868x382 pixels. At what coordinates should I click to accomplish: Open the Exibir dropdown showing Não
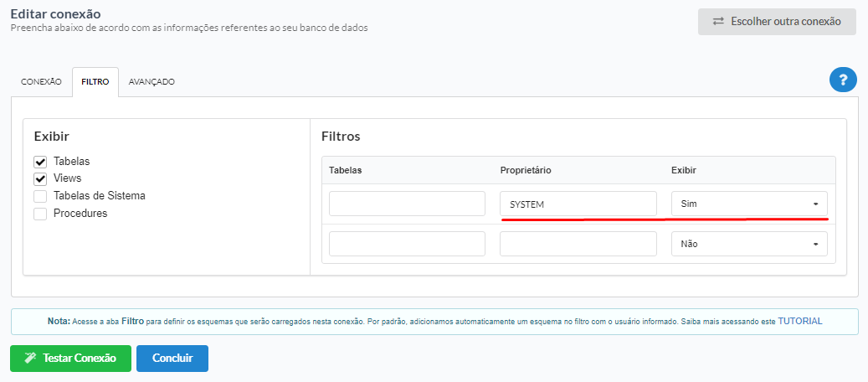tap(749, 244)
